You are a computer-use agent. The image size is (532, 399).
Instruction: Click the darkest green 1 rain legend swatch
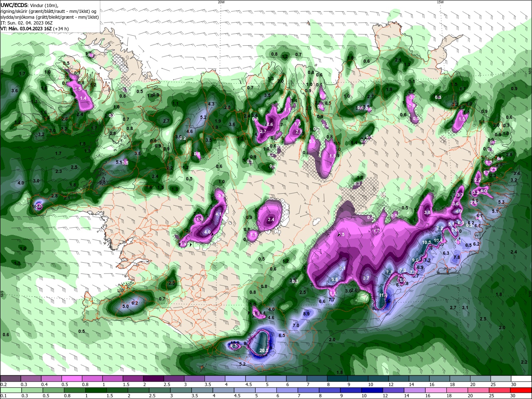[x=96, y=390]
